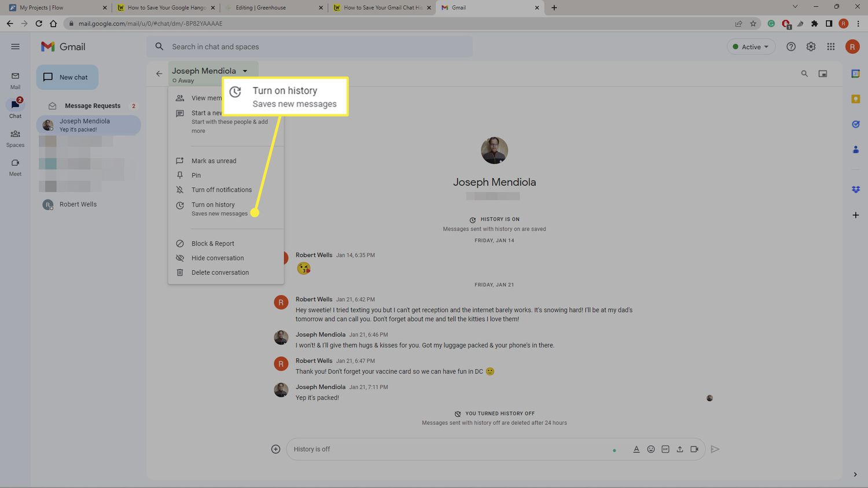
Task: Select Hide conversation
Action: (x=226, y=258)
